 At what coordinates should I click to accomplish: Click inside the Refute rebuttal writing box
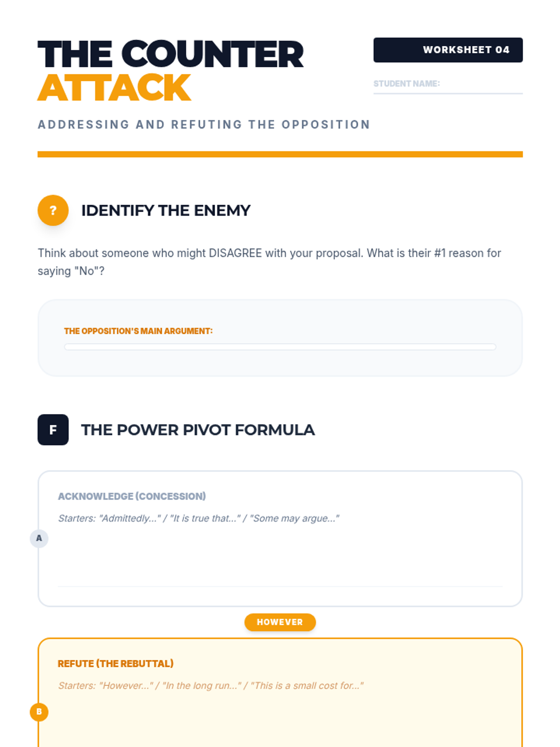(280, 719)
